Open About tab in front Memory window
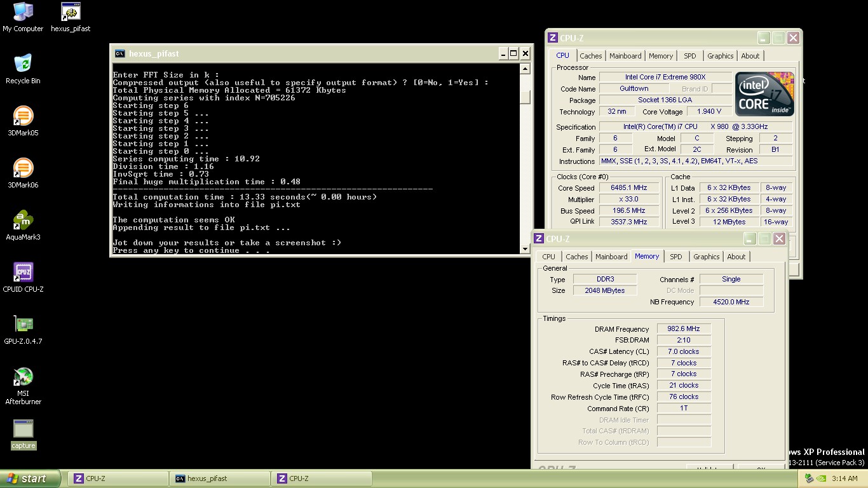 [x=736, y=257]
